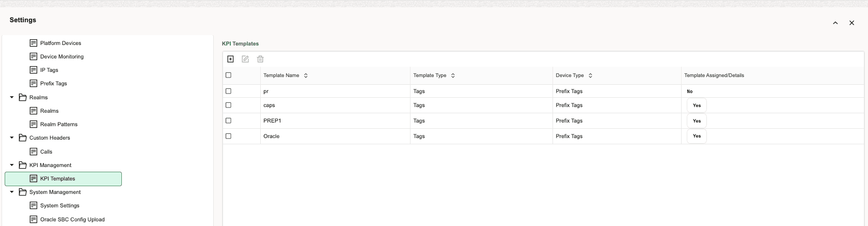Click template name PREP1 cell
The width and height of the screenshot is (868, 226).
click(272, 120)
